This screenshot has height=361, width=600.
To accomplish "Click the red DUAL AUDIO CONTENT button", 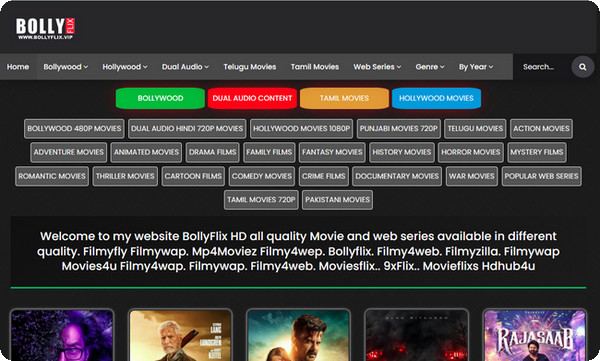I will [252, 98].
